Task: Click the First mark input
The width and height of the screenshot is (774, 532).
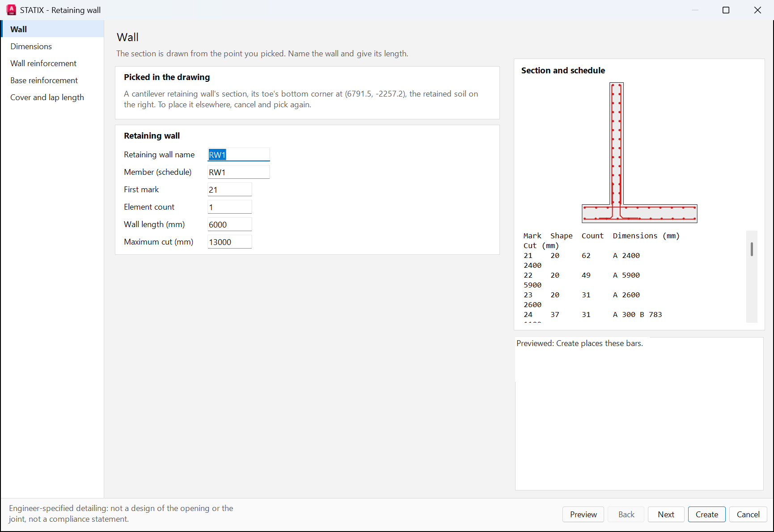Action: (229, 190)
